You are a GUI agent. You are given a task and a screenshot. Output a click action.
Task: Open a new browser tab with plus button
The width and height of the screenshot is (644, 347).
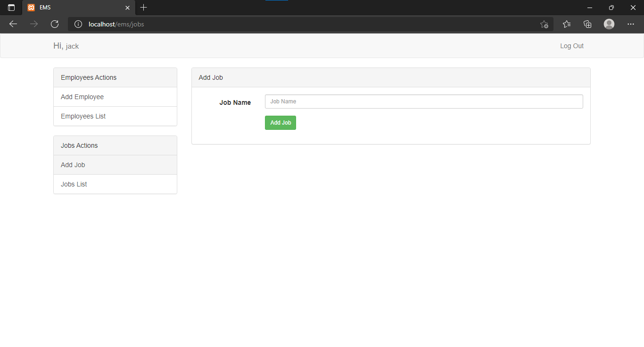pyautogui.click(x=143, y=8)
